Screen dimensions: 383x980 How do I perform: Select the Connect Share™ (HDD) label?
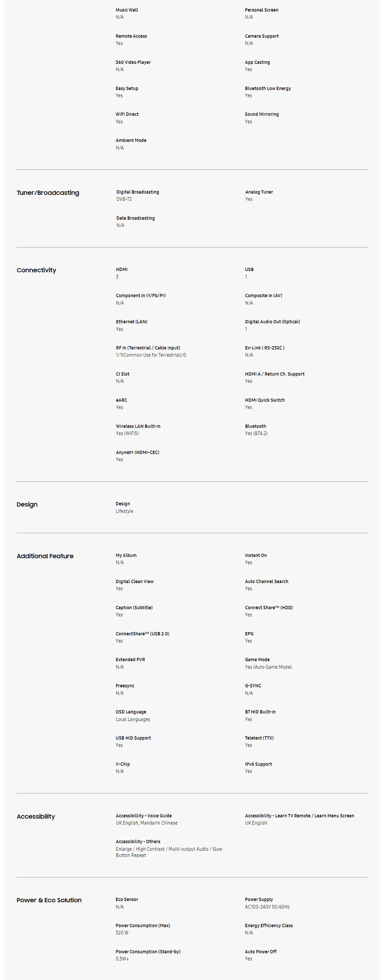point(268,608)
